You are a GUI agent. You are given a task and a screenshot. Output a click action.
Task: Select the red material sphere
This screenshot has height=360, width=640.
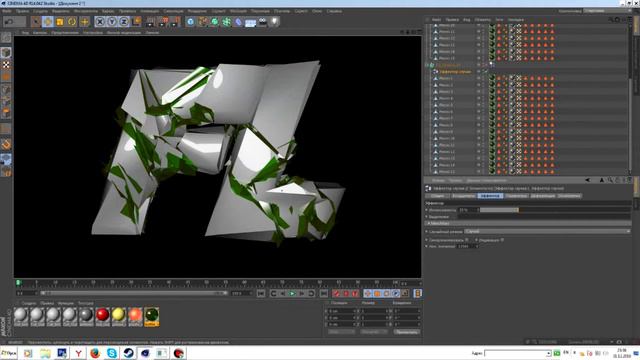pos(102,315)
